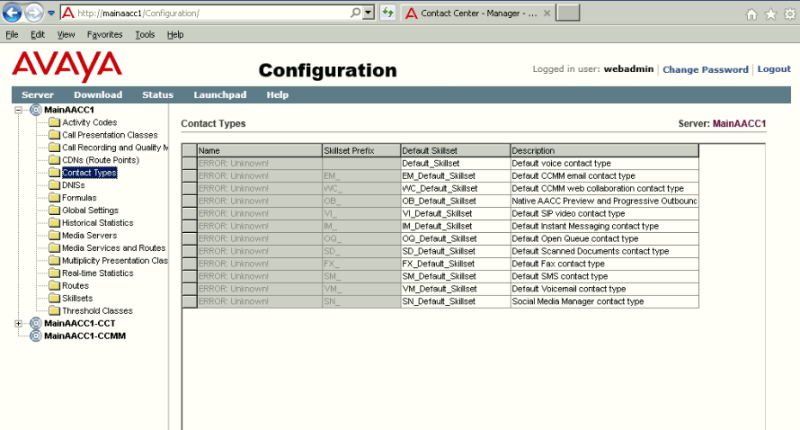Click the OQ_Default_Skillset cell

tap(455, 239)
